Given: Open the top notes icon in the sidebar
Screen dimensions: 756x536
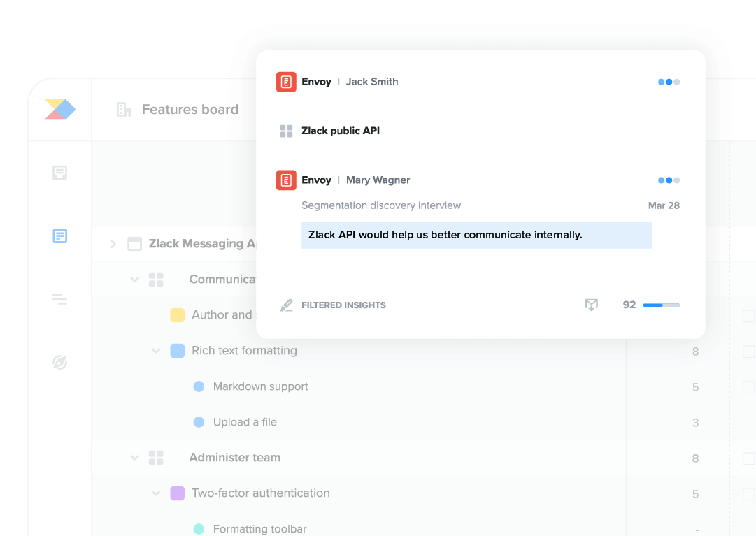Looking at the screenshot, I should click(x=59, y=173).
